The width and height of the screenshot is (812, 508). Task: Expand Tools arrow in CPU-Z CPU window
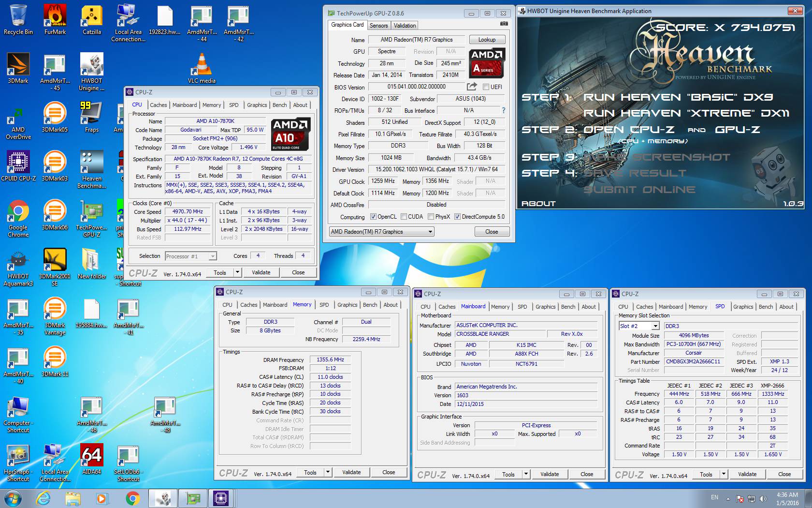237,272
